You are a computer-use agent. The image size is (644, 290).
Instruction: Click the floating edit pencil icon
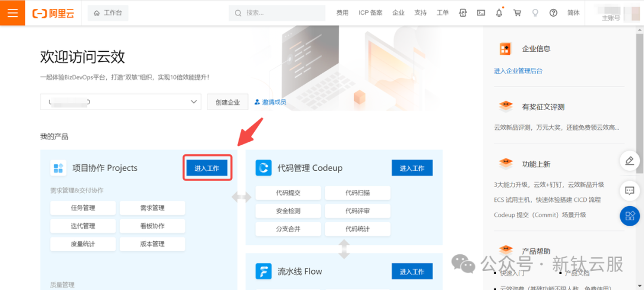point(629,160)
